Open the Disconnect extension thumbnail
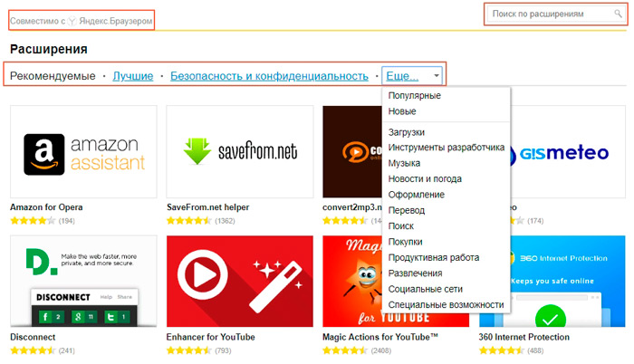The height and width of the screenshot is (364, 634). (83, 281)
